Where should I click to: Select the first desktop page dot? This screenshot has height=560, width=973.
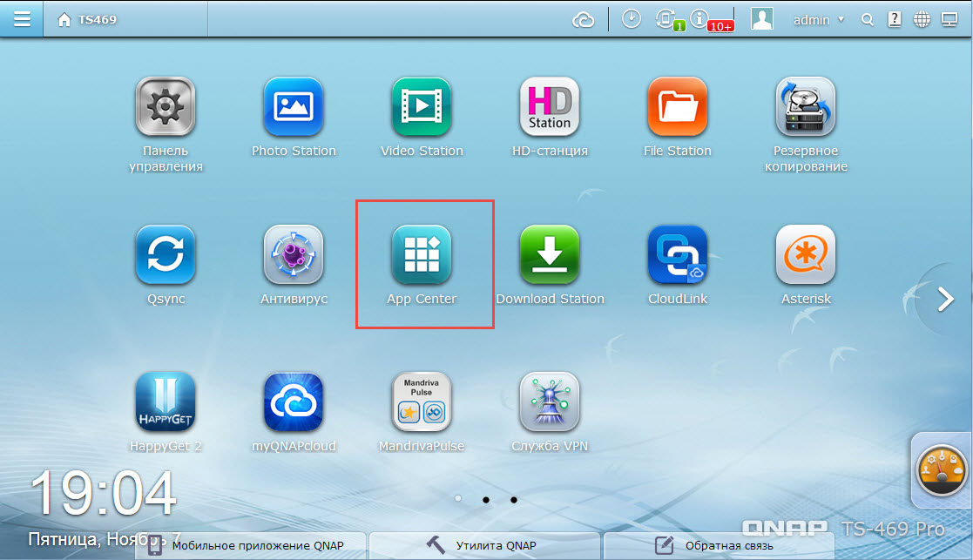coord(458,499)
